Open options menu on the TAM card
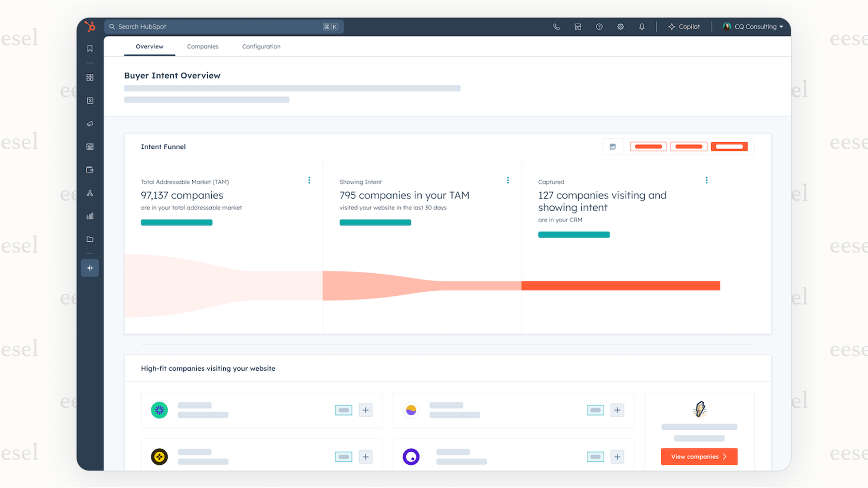Screen dimensions: 868x488 (x=309, y=180)
